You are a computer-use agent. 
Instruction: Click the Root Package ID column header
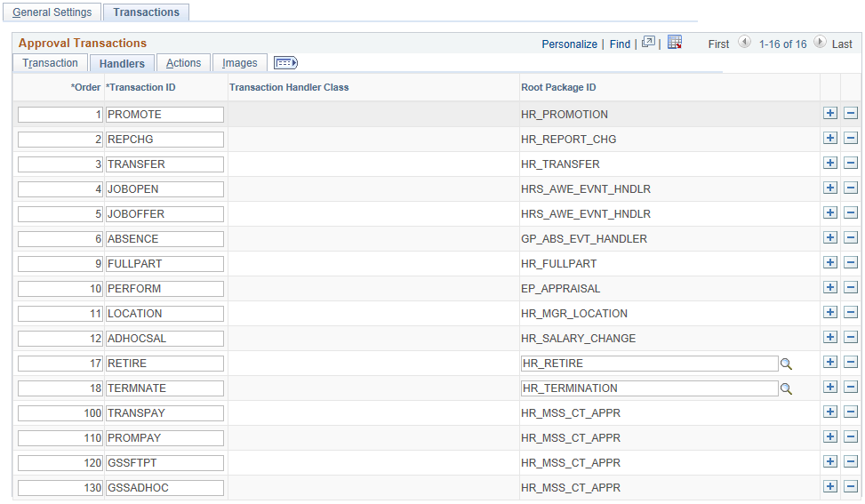coord(558,87)
